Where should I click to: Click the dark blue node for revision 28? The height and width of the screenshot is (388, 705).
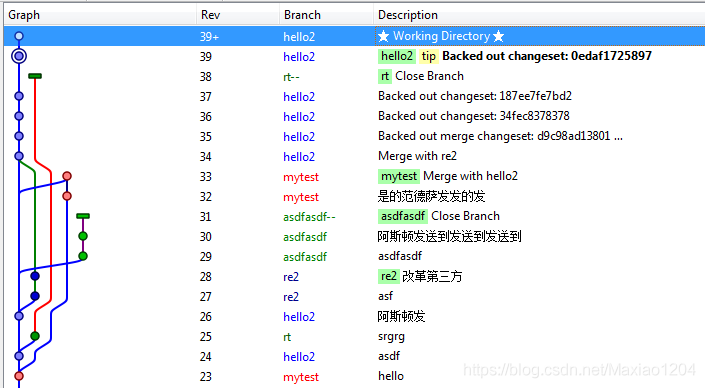(x=35, y=276)
